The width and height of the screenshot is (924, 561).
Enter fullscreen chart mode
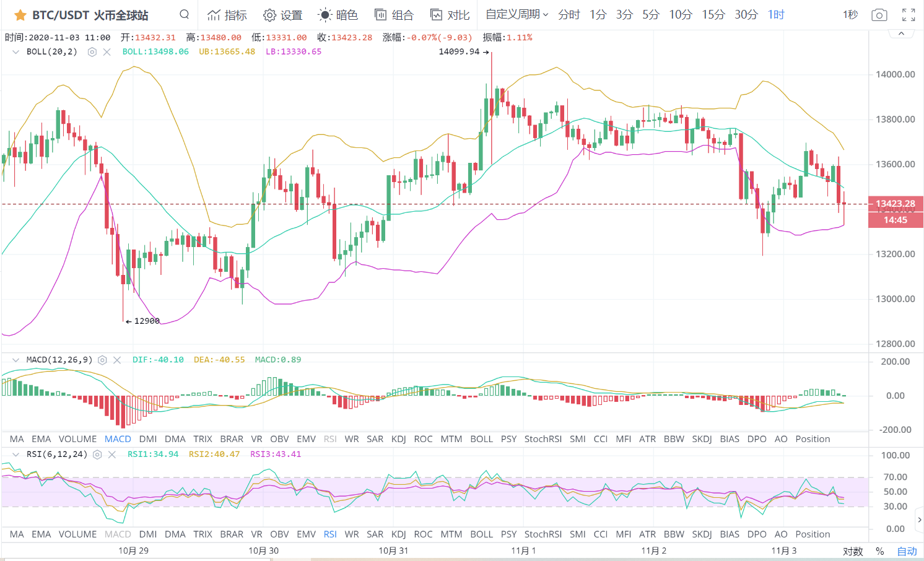[x=909, y=15]
